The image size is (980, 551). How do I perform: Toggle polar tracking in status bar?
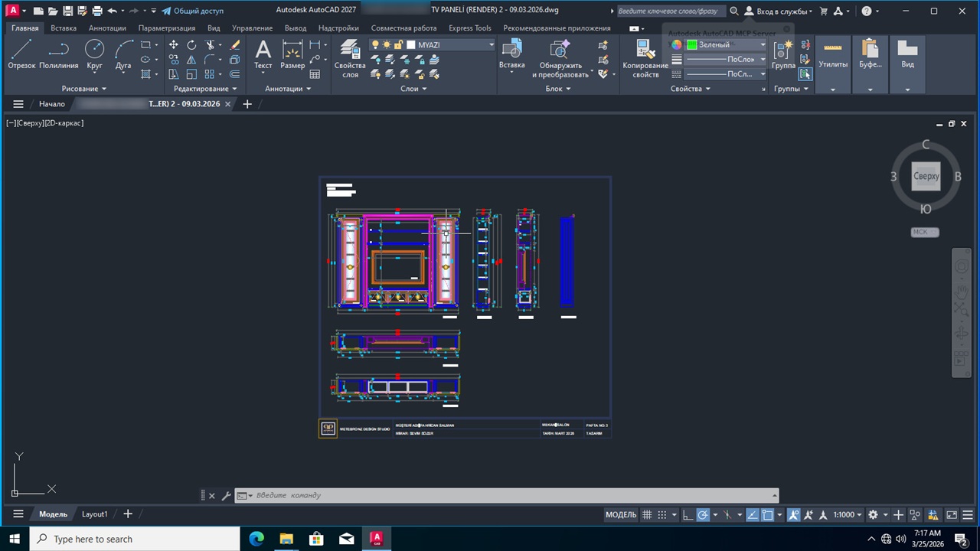(703, 515)
